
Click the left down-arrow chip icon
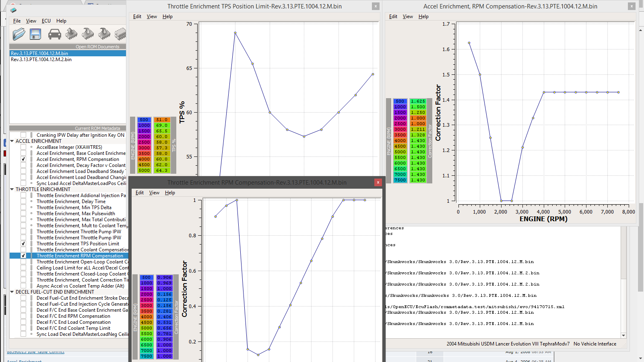click(87, 34)
